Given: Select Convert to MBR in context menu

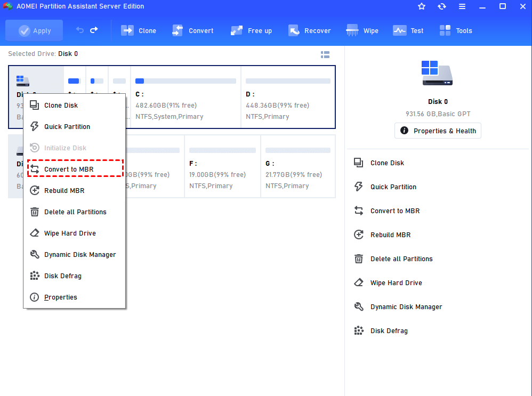Looking at the screenshot, I should pos(75,168).
